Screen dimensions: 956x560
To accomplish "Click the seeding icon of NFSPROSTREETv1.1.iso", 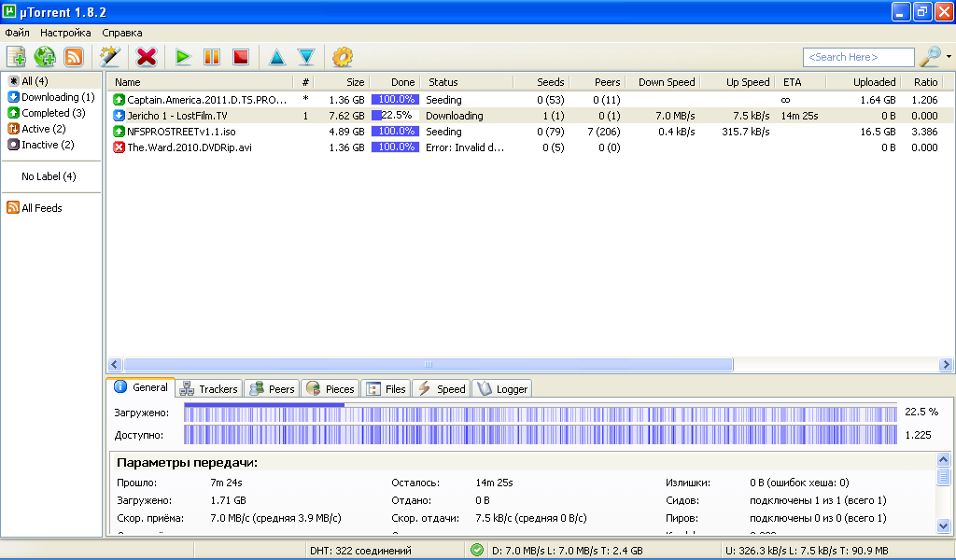I will [119, 131].
